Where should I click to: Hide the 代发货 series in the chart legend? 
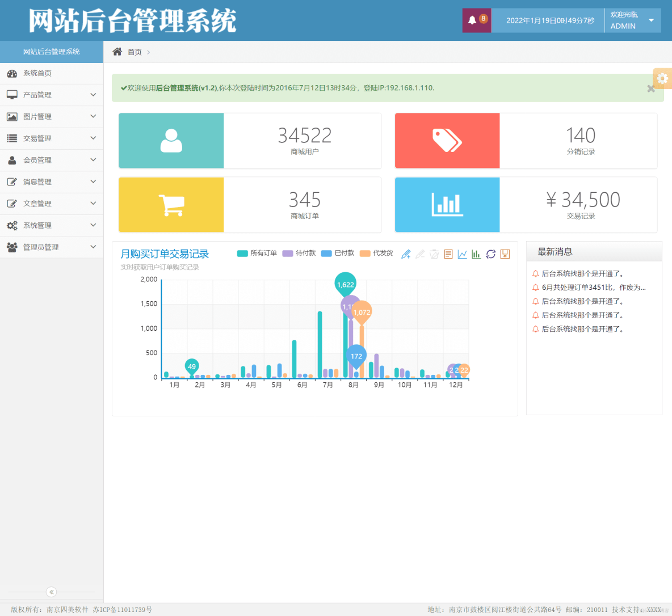376,253
